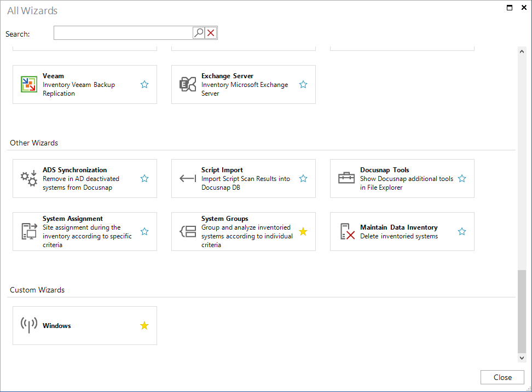532x392 pixels.
Task: Open the Windows custom wizard antenna icon
Action: click(x=28, y=325)
